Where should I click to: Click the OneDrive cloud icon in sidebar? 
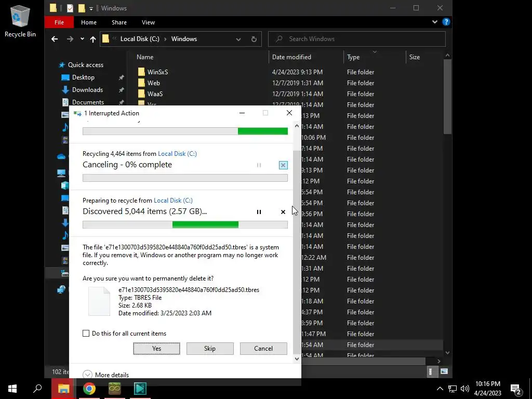(61, 156)
